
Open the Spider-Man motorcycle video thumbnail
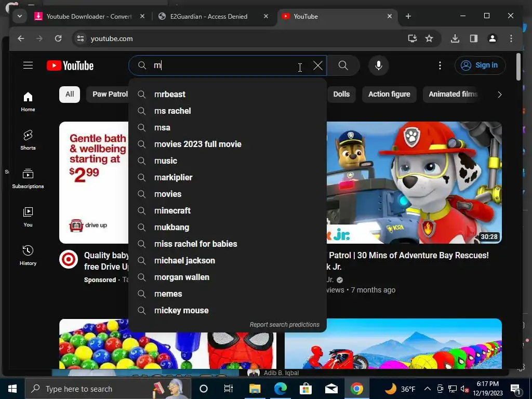393,344
